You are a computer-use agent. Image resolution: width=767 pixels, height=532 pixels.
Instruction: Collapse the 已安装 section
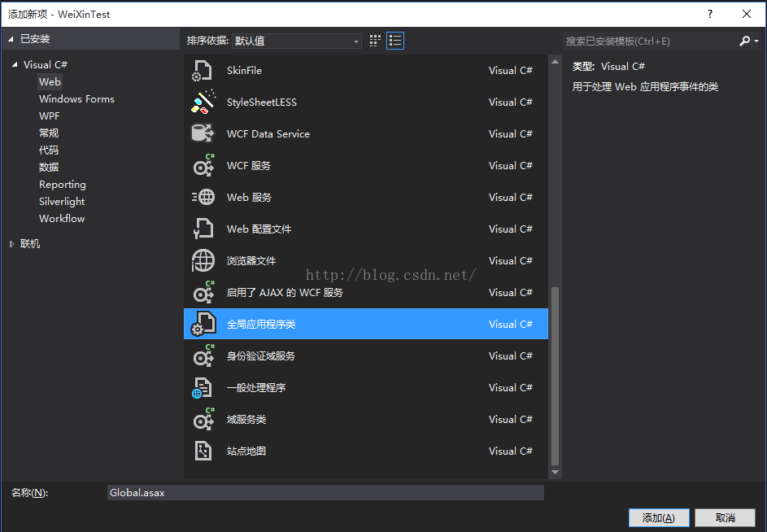click(x=11, y=39)
